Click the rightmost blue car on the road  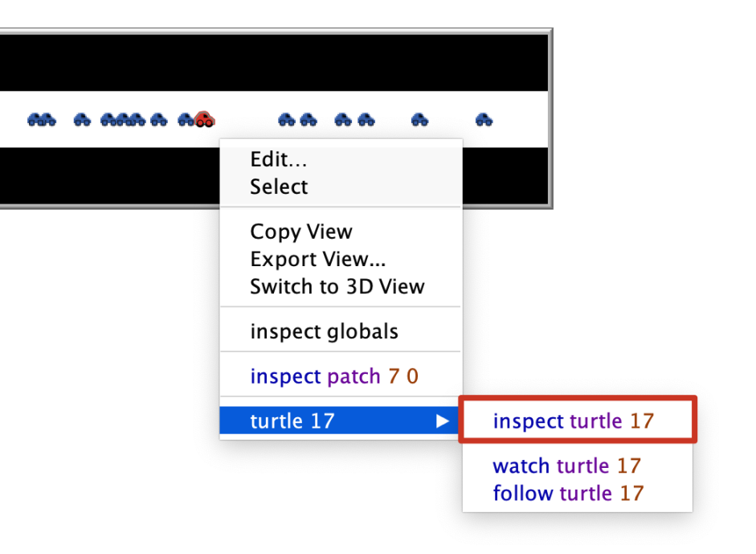tap(484, 120)
